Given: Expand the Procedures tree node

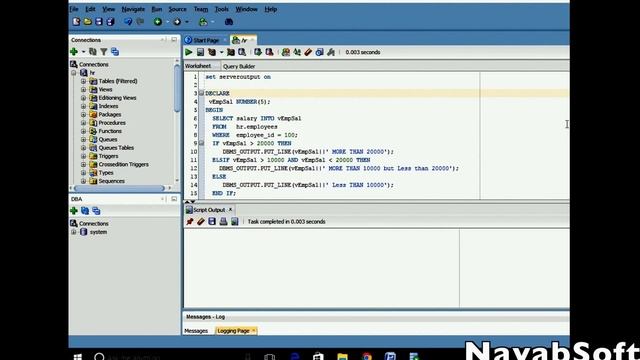Looking at the screenshot, I should [x=83, y=123].
